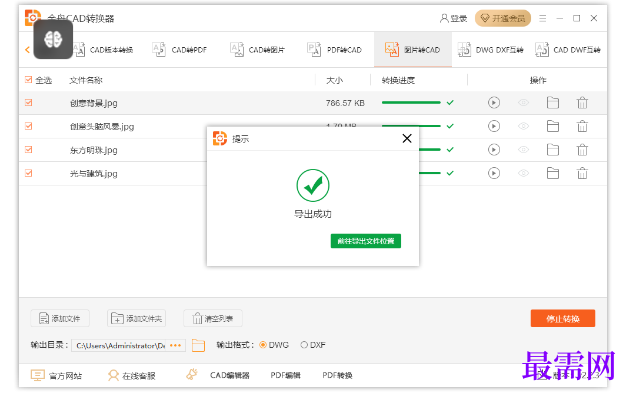Open the hamburger menu in title bar
Screen dimensions: 634x397
pos(543,18)
